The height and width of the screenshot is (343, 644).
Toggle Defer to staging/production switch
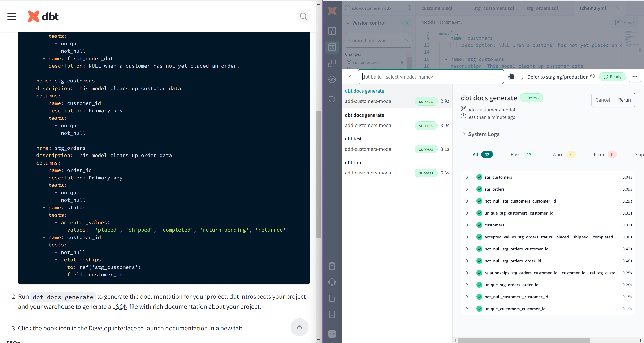pos(515,77)
